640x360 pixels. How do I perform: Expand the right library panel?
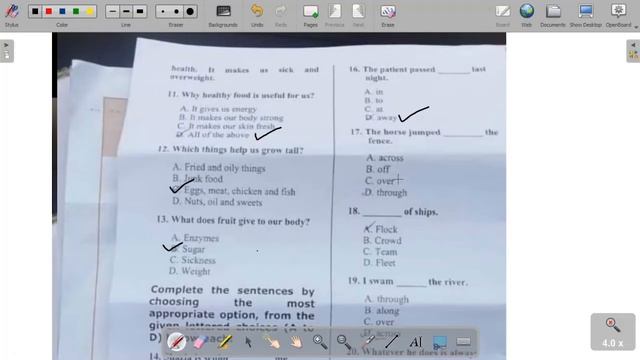[633, 51]
